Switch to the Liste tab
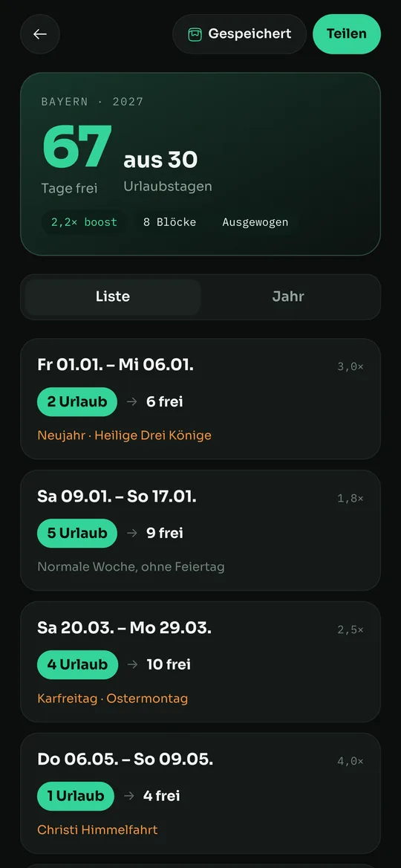The width and height of the screenshot is (401, 868). (113, 297)
